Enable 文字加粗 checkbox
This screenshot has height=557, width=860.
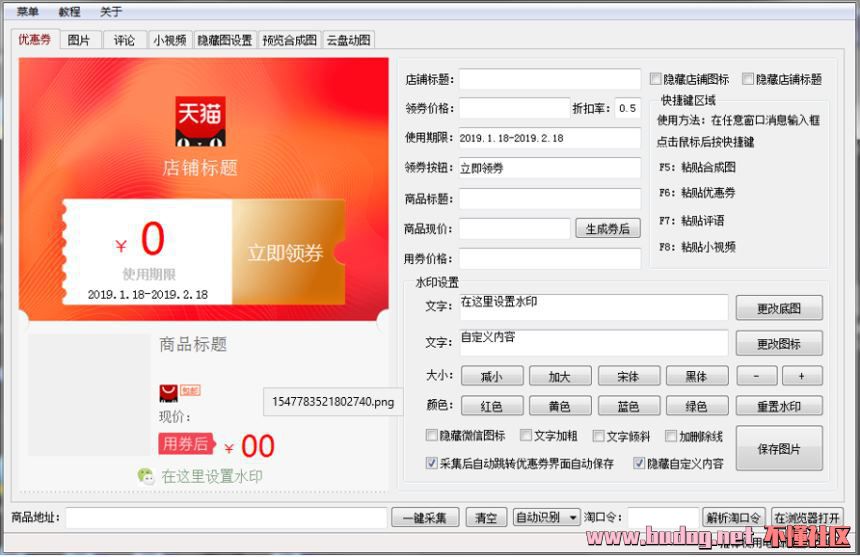coord(525,435)
